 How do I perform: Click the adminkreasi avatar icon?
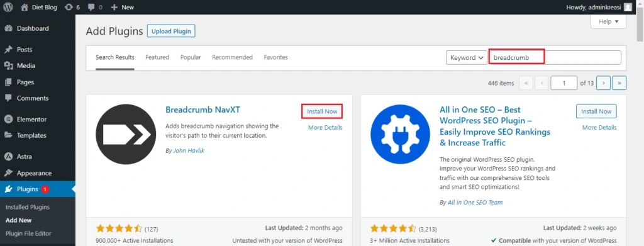pyautogui.click(x=628, y=7)
